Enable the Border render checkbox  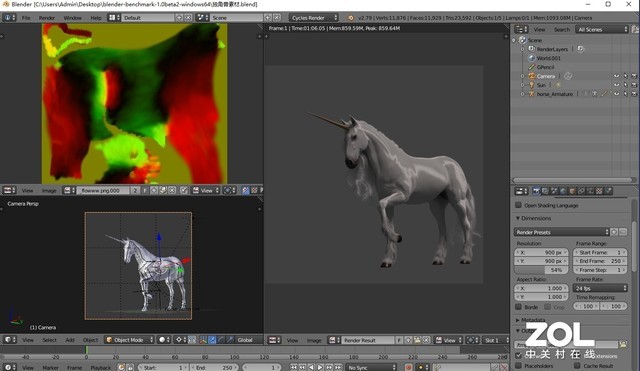coord(518,307)
